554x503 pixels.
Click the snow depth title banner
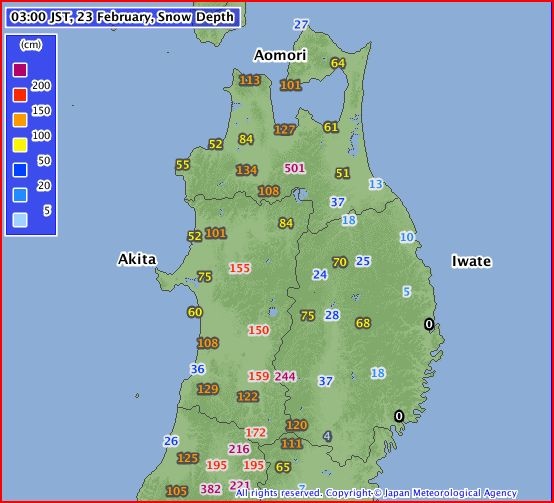coord(123,17)
